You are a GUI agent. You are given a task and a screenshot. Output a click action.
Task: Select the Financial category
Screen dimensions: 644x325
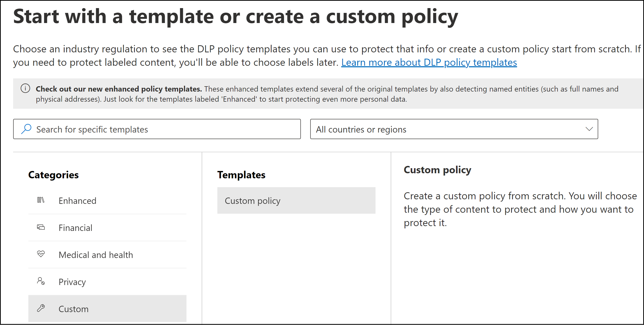[x=75, y=228]
